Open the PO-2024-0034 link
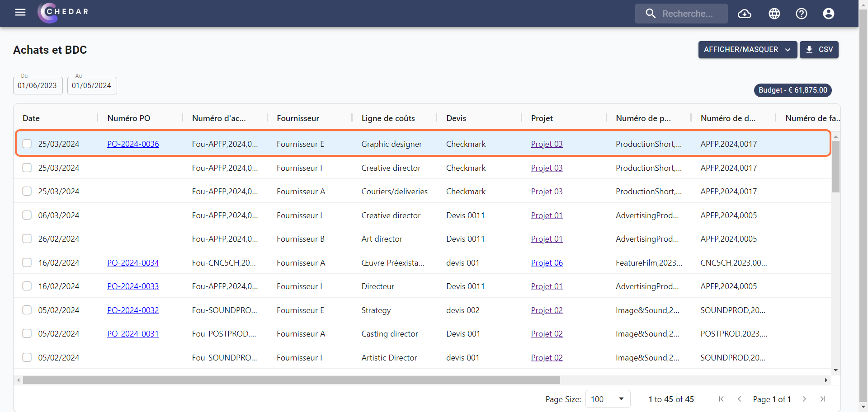The height and width of the screenshot is (412, 868). click(x=133, y=262)
